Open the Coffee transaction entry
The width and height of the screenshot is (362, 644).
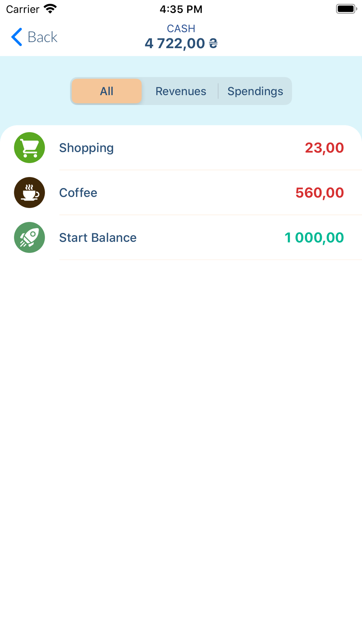(181, 192)
